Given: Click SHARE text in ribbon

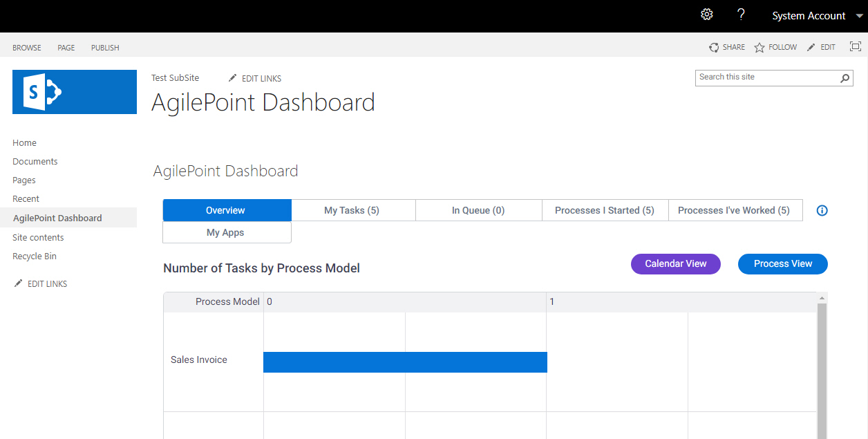Looking at the screenshot, I should pos(734,48).
